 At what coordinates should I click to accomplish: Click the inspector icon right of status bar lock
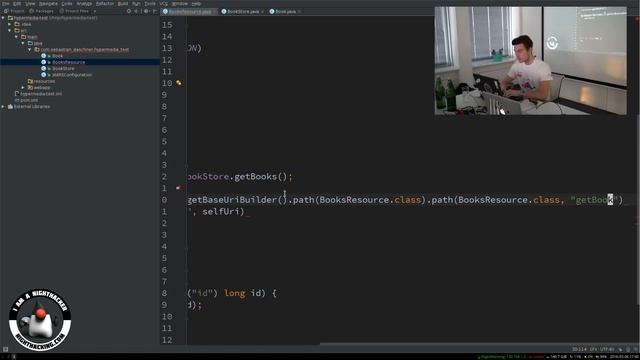pos(628,349)
